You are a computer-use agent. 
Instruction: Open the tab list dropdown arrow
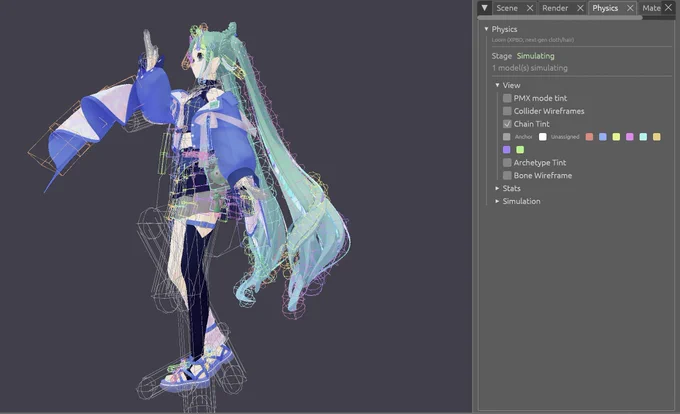pyautogui.click(x=484, y=8)
